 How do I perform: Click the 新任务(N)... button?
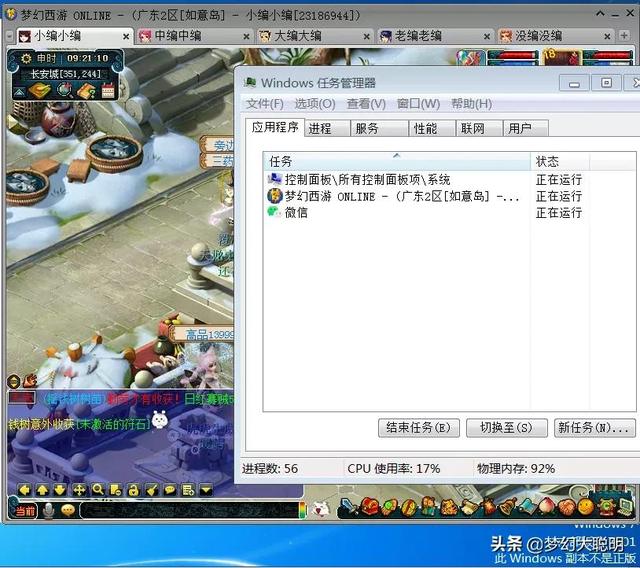point(594,428)
